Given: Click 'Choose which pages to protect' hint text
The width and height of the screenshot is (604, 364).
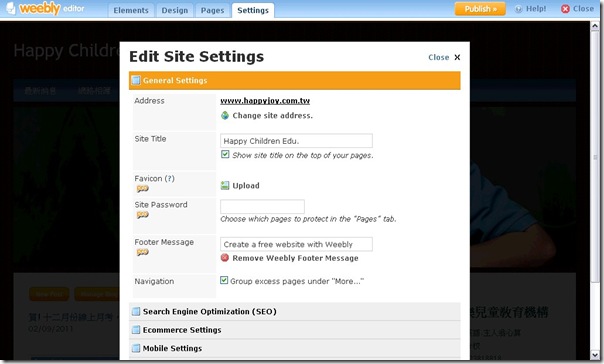Looking at the screenshot, I should coord(308,219).
